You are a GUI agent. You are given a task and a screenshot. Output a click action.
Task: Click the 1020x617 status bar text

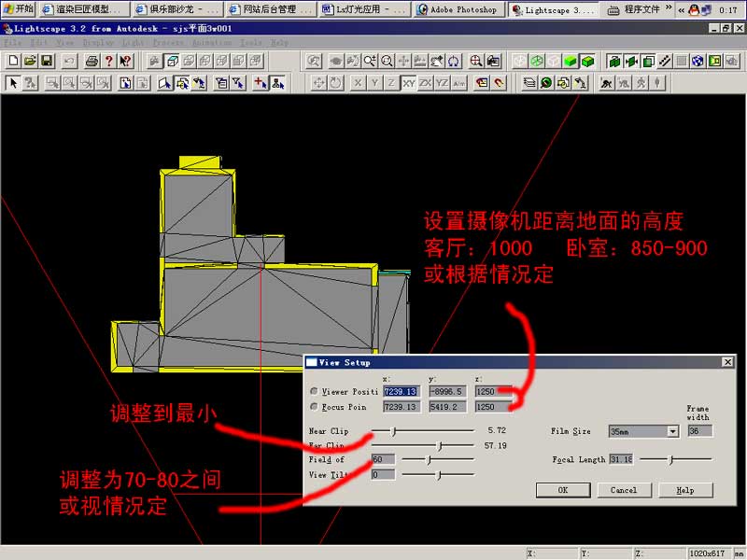tap(707, 553)
